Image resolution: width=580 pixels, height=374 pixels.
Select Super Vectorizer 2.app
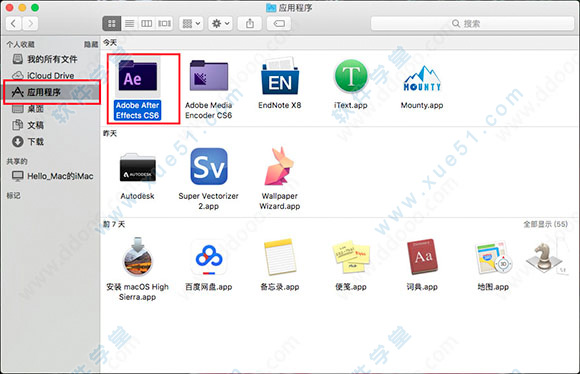tap(209, 166)
